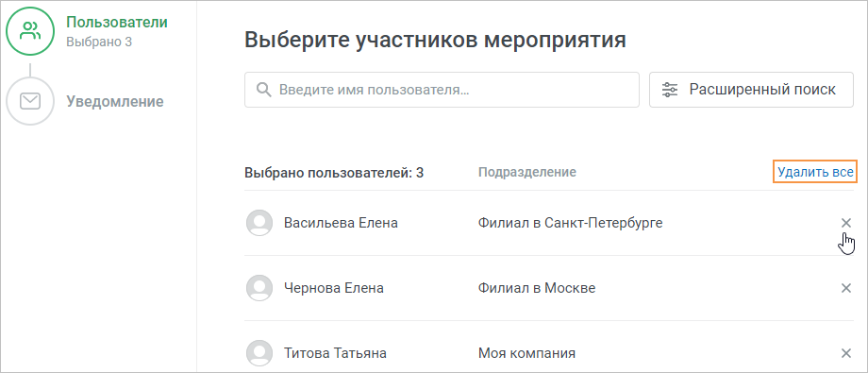868x373 pixels.
Task: Click Титова Татьяна's avatar icon
Action: pos(259,353)
